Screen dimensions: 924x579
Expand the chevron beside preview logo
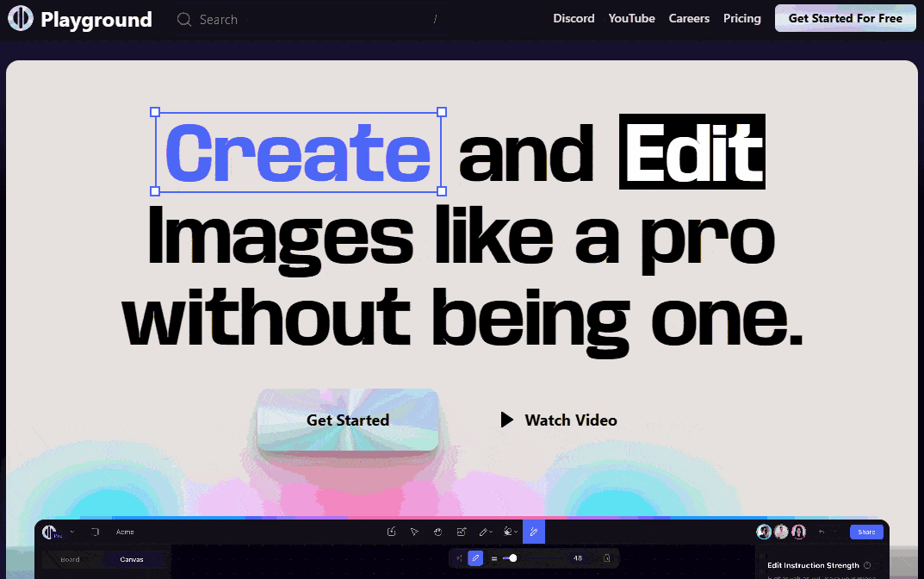[x=71, y=532]
